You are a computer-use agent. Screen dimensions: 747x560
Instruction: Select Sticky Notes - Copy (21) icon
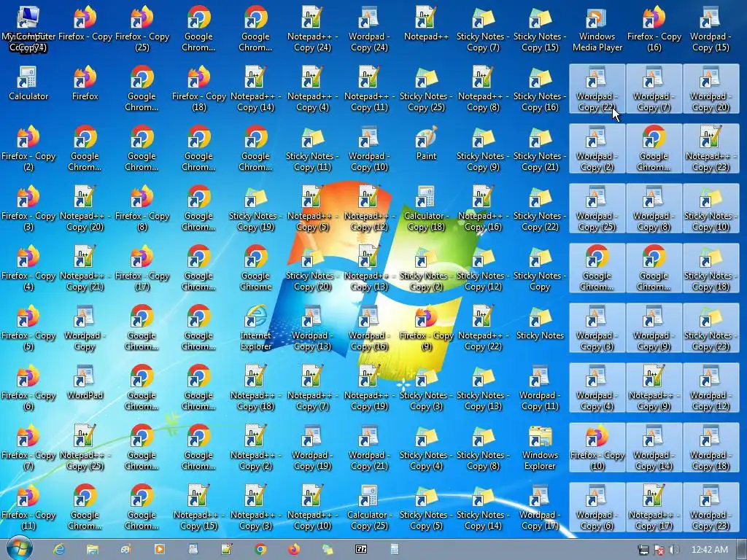[x=540, y=149]
